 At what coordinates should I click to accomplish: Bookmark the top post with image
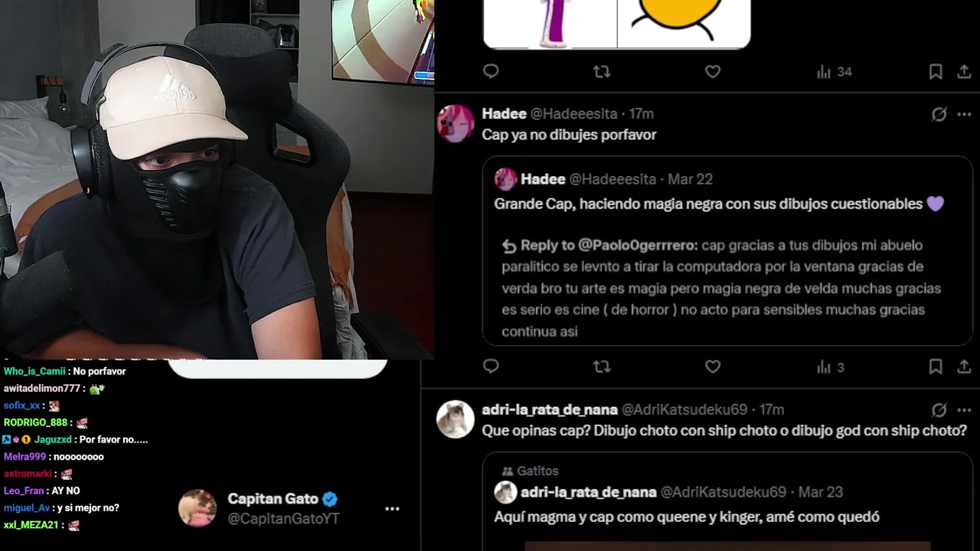[x=935, y=71]
